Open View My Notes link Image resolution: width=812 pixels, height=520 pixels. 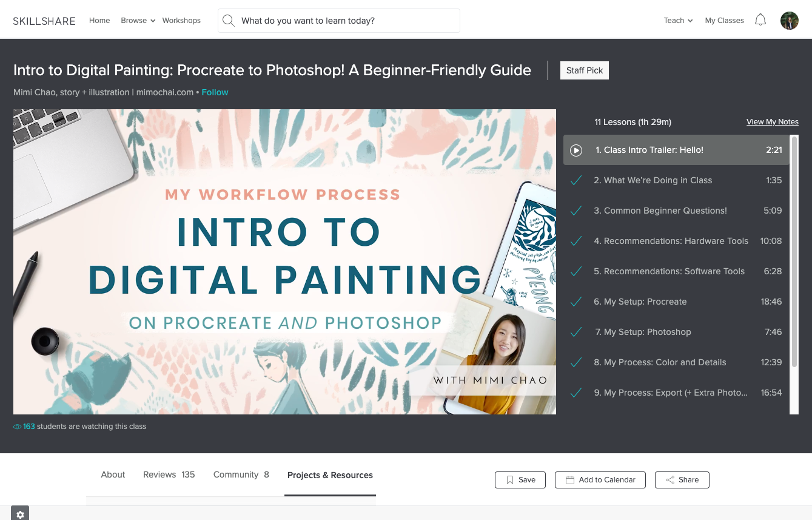click(x=772, y=122)
